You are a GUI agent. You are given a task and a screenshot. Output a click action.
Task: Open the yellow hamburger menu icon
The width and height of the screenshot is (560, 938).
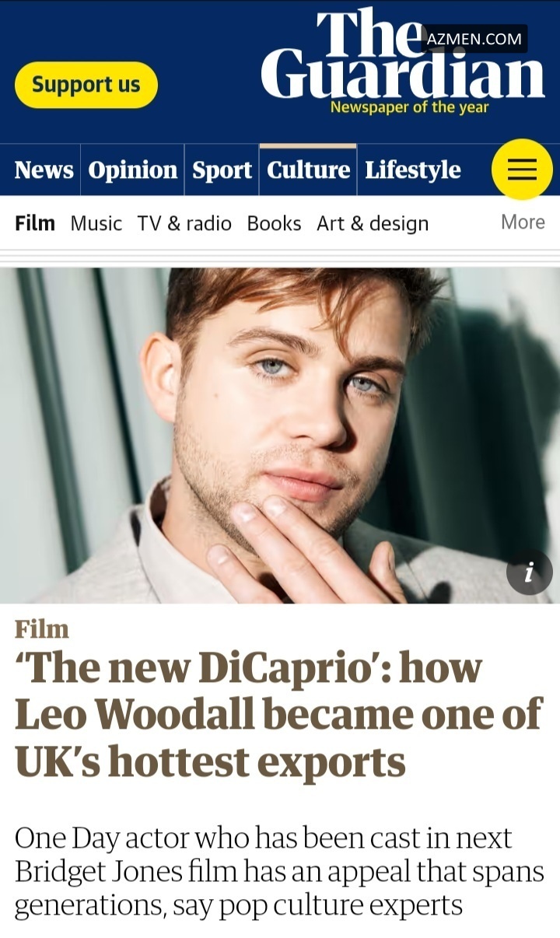pyautogui.click(x=522, y=170)
